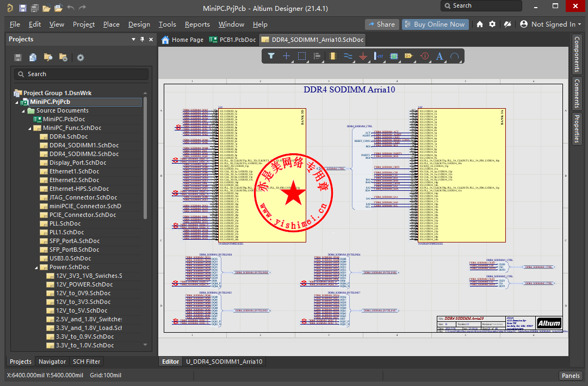
Task: Place a Part using the component icon
Action: coord(333,56)
